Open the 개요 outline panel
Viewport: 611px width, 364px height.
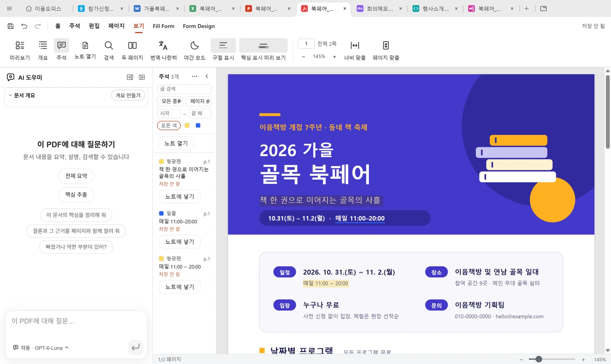43,50
